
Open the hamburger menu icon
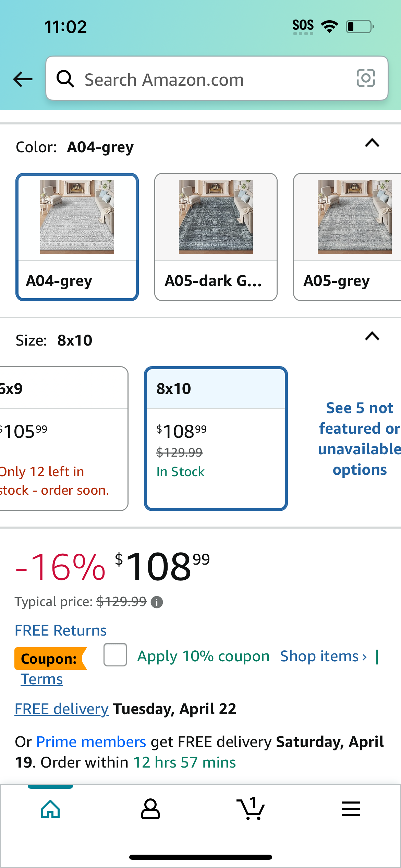tap(351, 809)
